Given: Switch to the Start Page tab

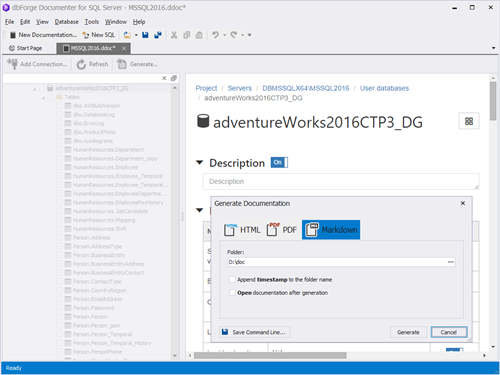Looking at the screenshot, I should [26, 48].
